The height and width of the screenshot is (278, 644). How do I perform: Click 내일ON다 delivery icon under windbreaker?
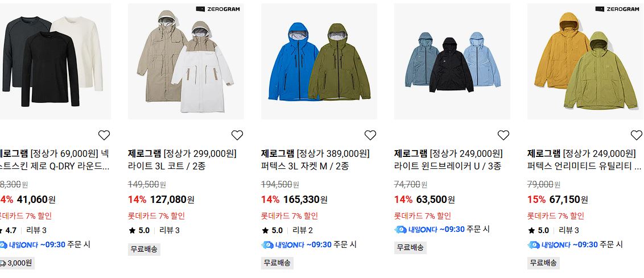[401, 230]
